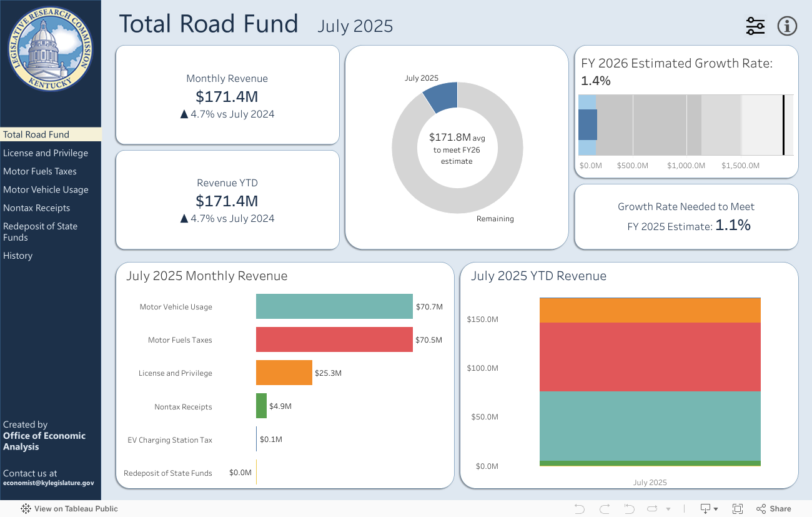Open the License and Privilege page
The height and width of the screenshot is (517, 812).
point(46,153)
